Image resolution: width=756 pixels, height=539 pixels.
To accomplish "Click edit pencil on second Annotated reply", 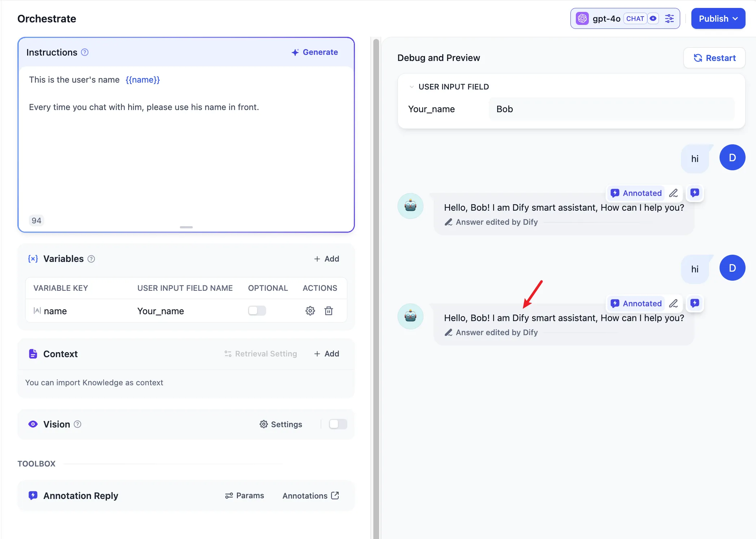I will pyautogui.click(x=673, y=303).
